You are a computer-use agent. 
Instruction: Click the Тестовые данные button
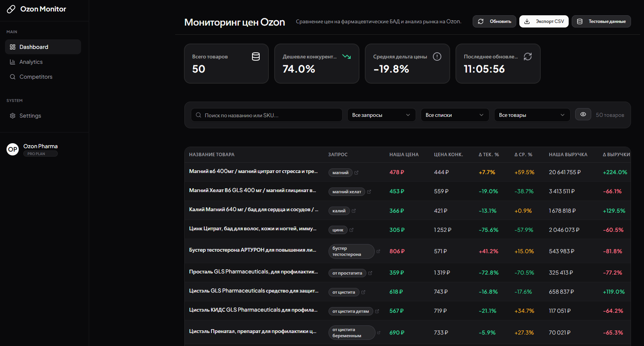(x=601, y=21)
